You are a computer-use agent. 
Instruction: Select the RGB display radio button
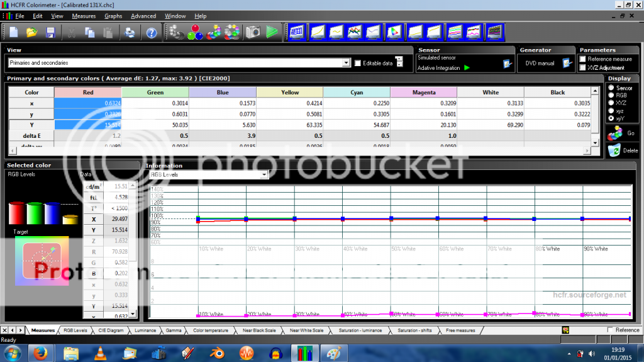(x=611, y=95)
